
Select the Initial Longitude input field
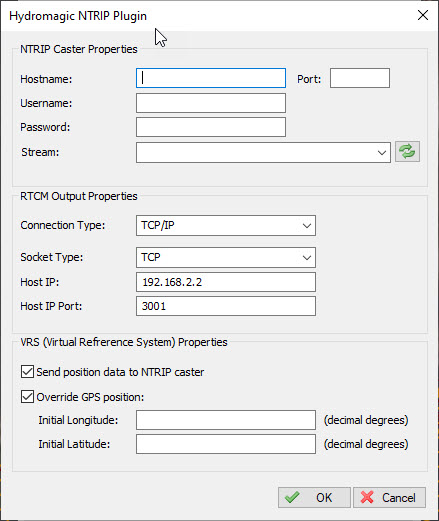(226, 420)
